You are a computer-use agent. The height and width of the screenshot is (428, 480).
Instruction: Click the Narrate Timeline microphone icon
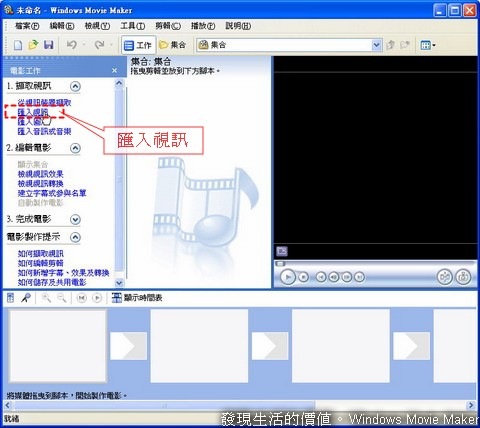click(26, 298)
